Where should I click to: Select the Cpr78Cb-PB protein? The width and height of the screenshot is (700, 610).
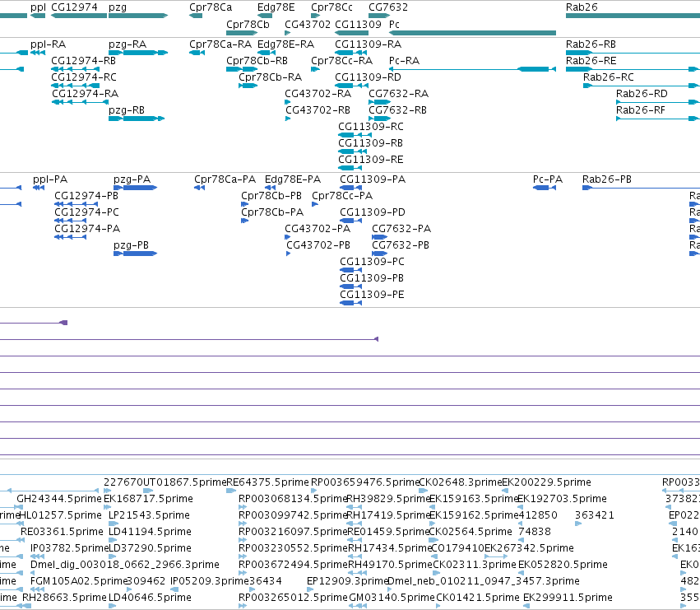[x=244, y=204]
